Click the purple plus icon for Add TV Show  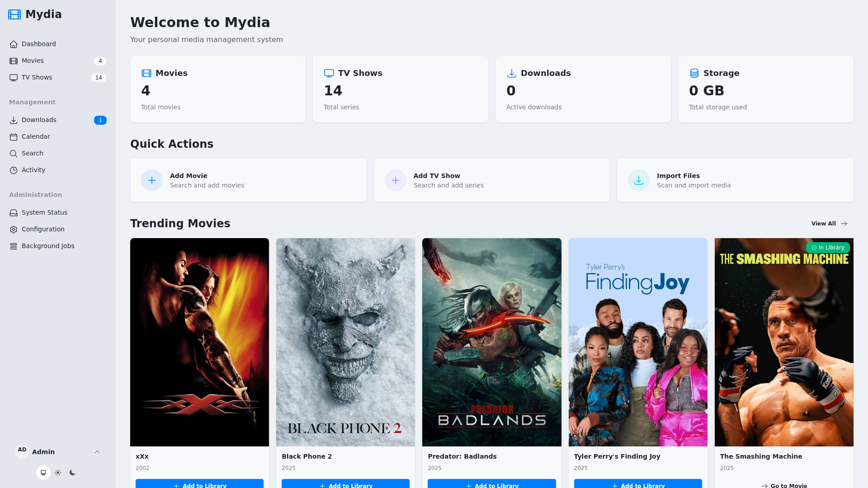396,180
